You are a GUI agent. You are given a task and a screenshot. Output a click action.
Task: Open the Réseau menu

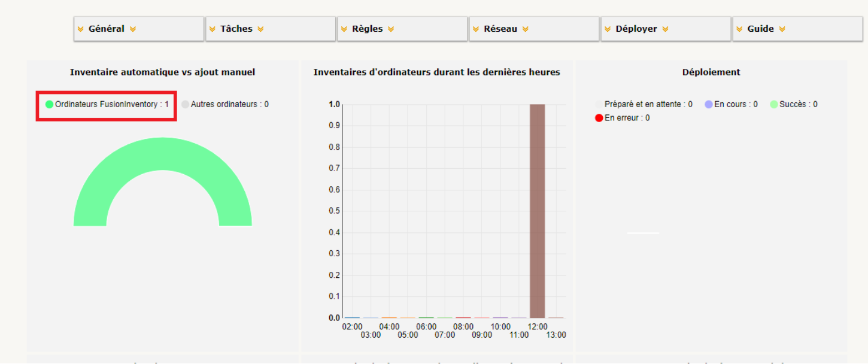(x=500, y=29)
